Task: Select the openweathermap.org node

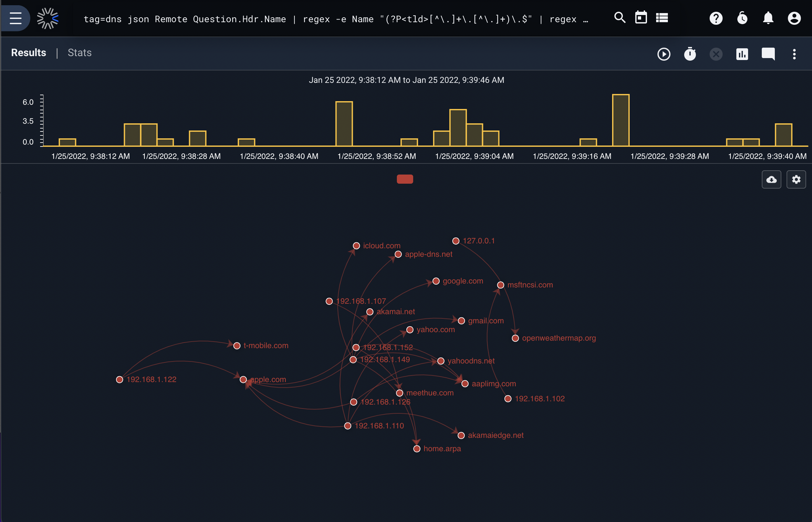Action: click(515, 338)
